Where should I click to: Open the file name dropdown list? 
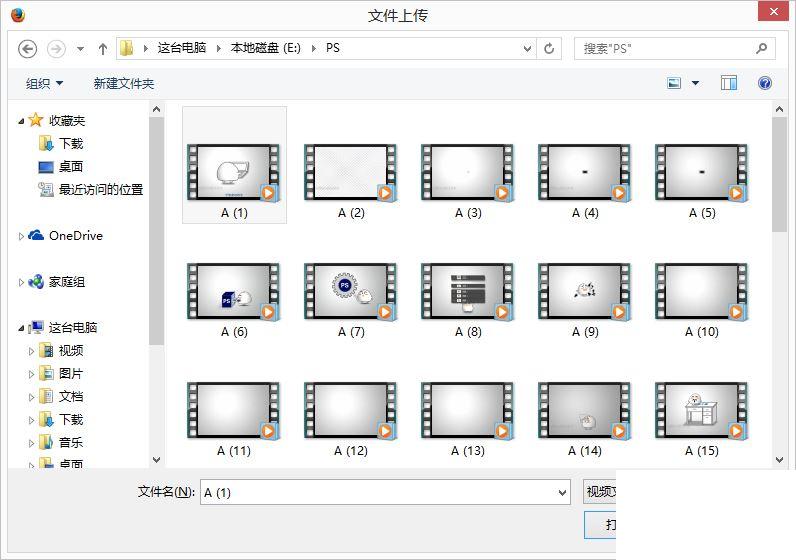pyautogui.click(x=561, y=492)
